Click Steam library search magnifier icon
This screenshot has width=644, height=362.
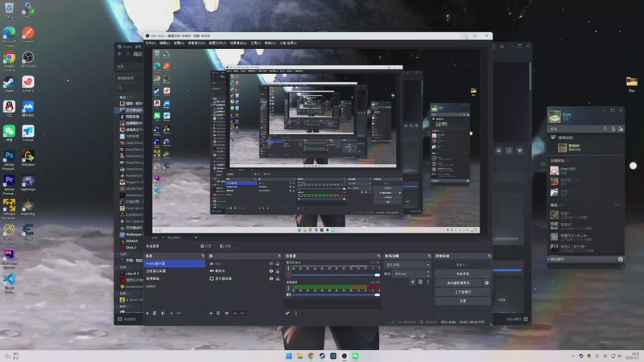click(119, 88)
